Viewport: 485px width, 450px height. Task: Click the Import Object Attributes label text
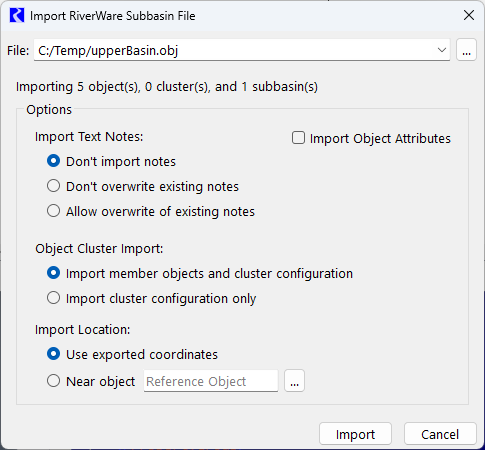tap(380, 138)
